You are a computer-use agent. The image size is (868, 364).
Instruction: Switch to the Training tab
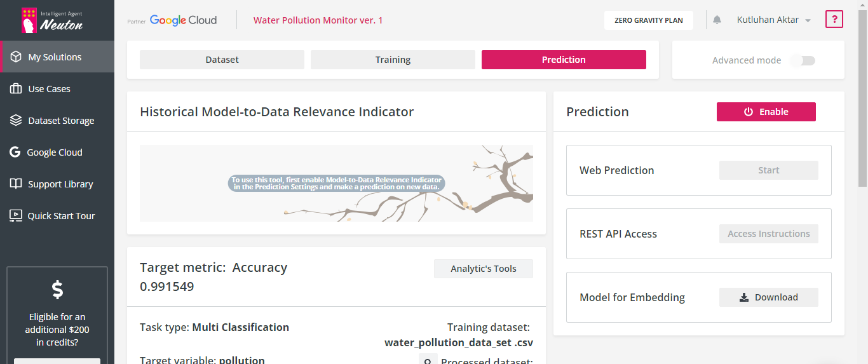(x=393, y=60)
